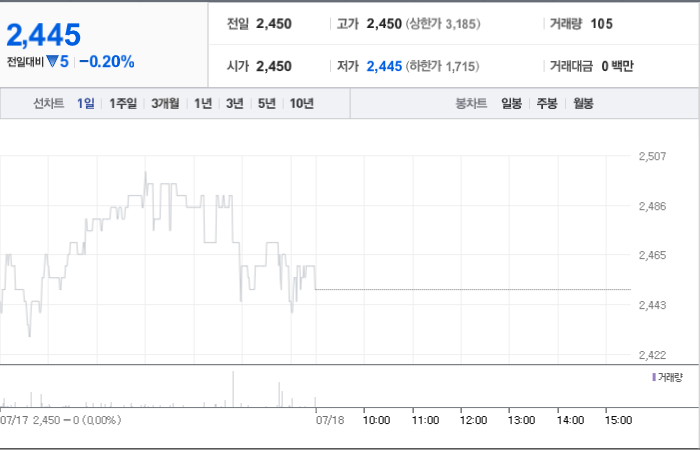Switch line chart to 1주일
The width and height of the screenshot is (700, 450).
(123, 104)
